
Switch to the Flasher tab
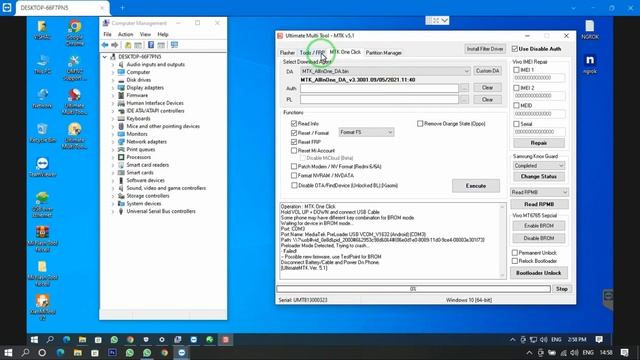(287, 53)
